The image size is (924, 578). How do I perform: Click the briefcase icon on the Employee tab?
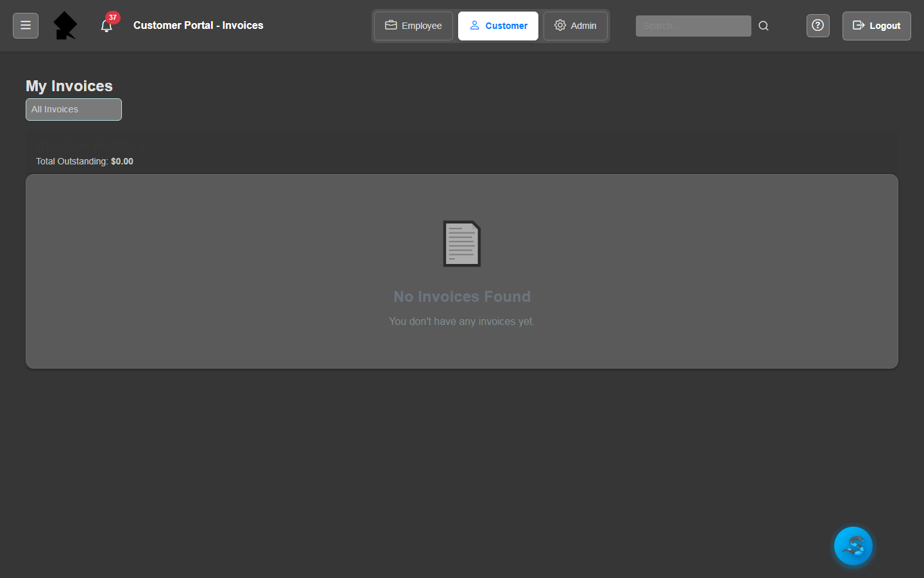[x=391, y=26]
